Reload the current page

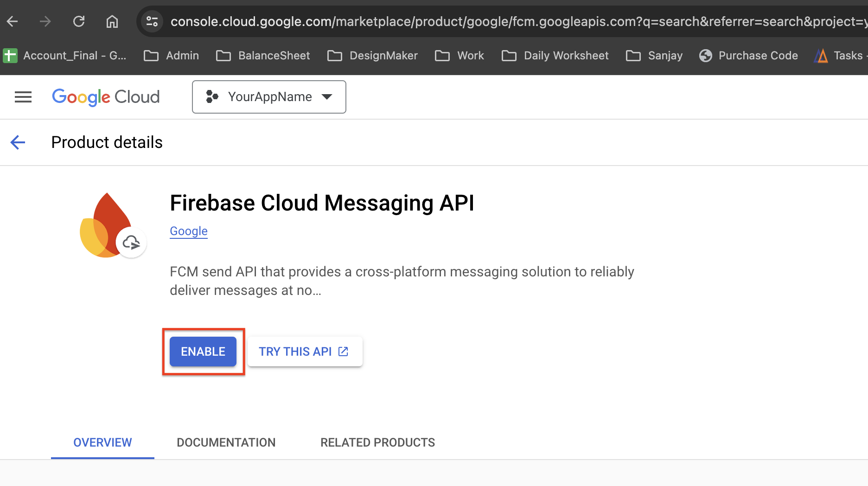click(79, 21)
